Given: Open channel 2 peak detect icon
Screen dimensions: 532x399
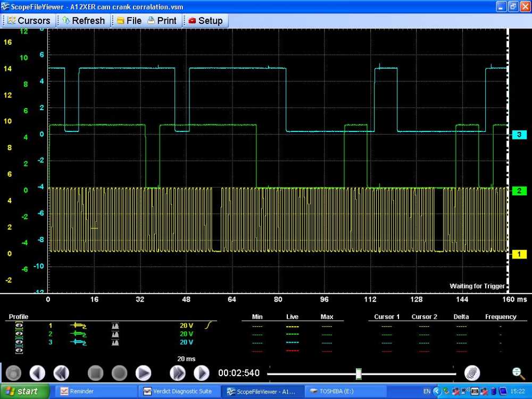Looking at the screenshot, I should tap(115, 334).
